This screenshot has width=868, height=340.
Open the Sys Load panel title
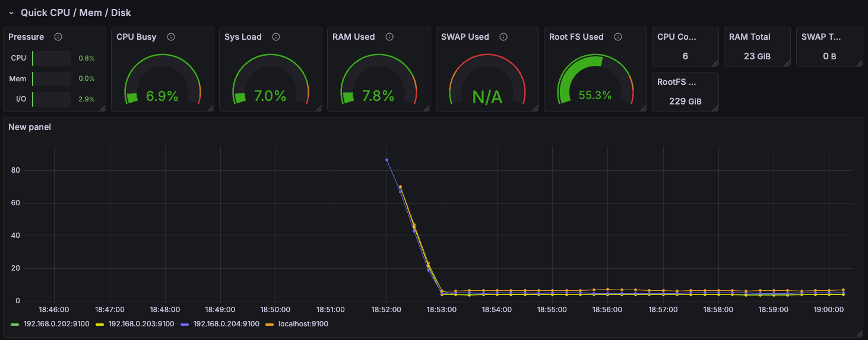243,37
